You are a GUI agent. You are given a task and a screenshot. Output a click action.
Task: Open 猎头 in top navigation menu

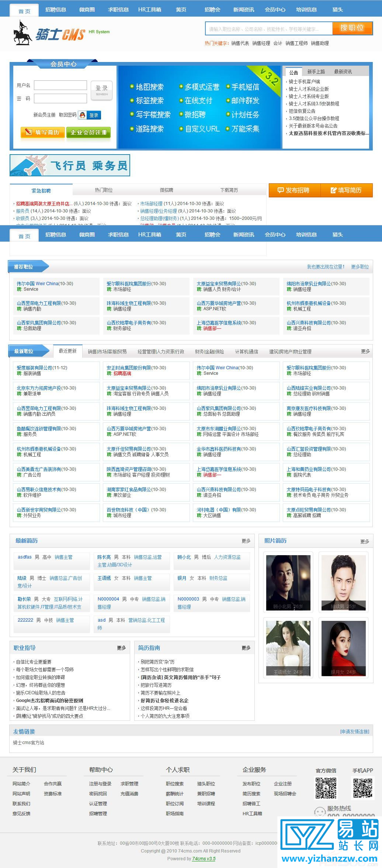pyautogui.click(x=337, y=10)
